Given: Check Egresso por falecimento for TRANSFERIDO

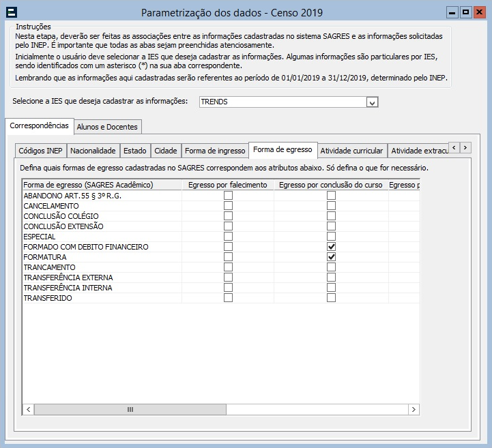Looking at the screenshot, I should click(228, 298).
